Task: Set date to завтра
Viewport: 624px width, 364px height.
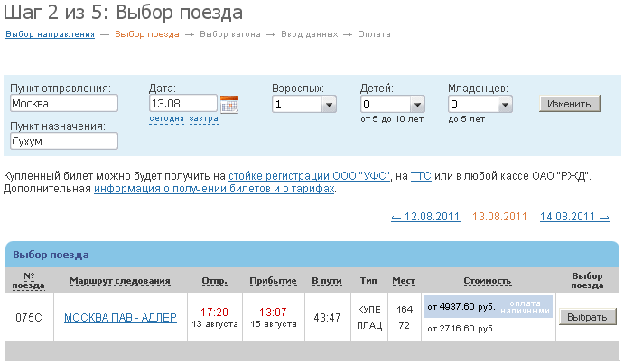Action: point(203,119)
